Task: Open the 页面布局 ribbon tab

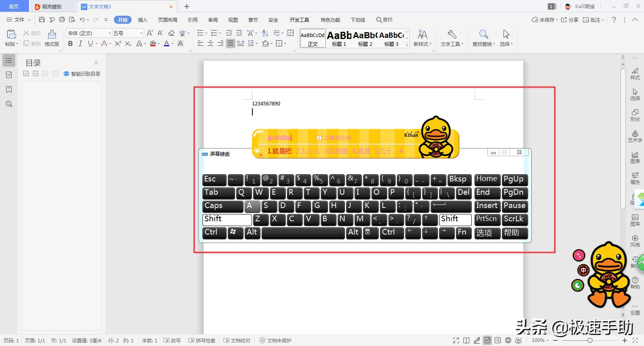Action: point(167,20)
